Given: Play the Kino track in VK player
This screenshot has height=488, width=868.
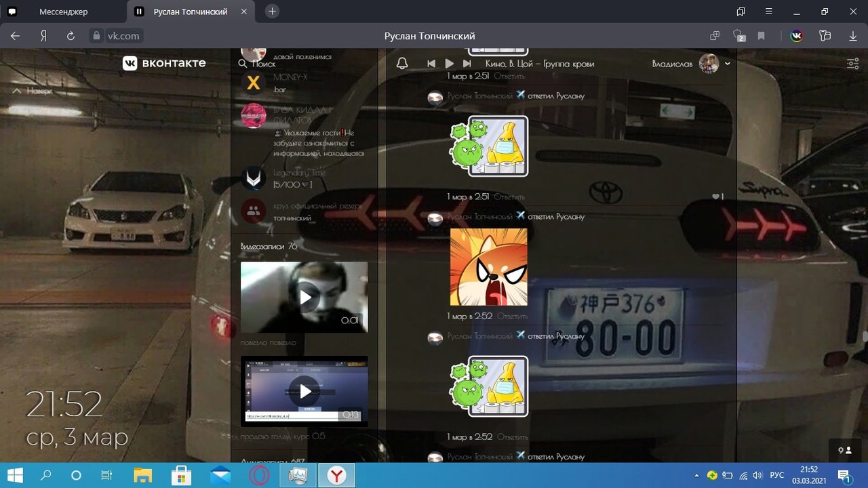Looking at the screenshot, I should [x=449, y=63].
